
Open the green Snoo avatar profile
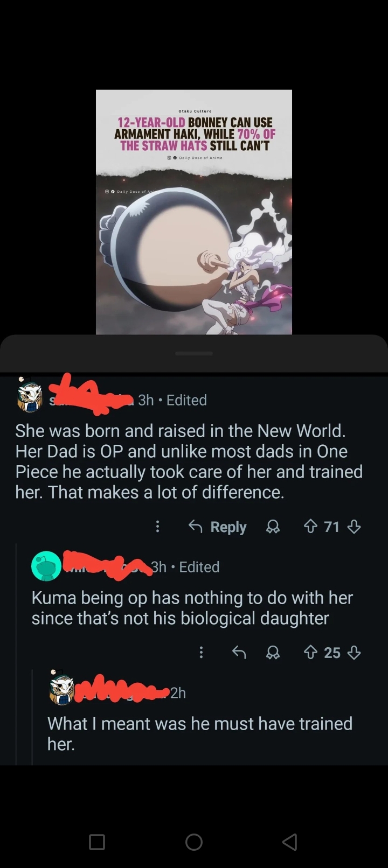pyautogui.click(x=46, y=566)
